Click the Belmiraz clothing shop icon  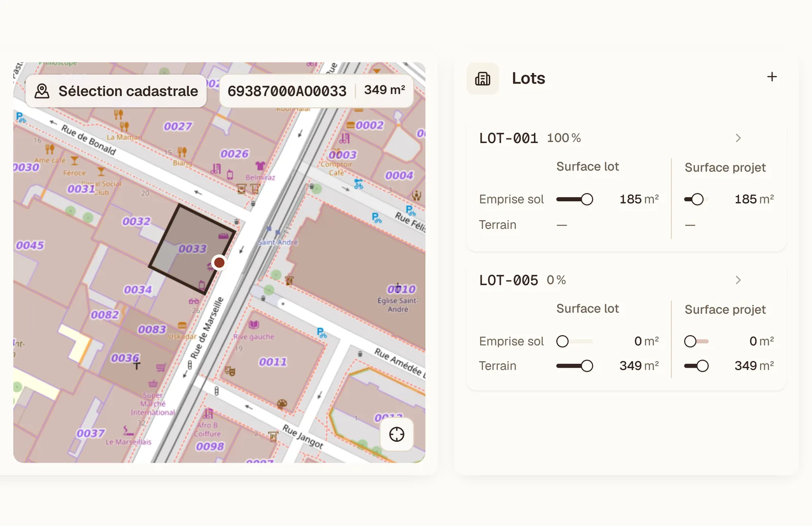point(260,166)
